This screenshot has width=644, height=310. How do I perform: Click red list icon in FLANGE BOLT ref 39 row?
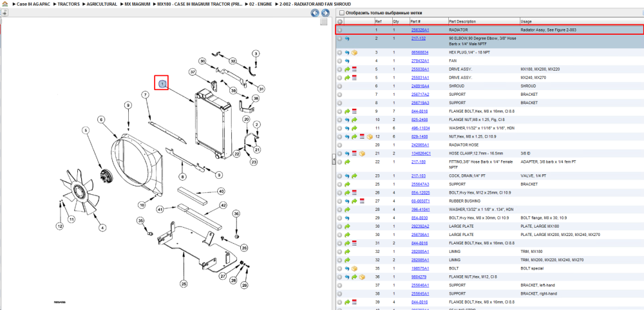pos(354,302)
